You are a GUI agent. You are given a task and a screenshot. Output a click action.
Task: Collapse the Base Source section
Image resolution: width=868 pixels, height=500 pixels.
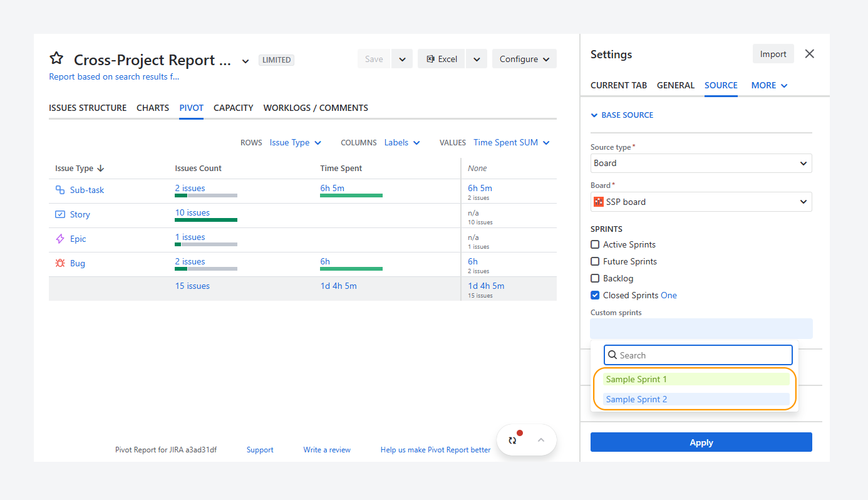pyautogui.click(x=622, y=115)
